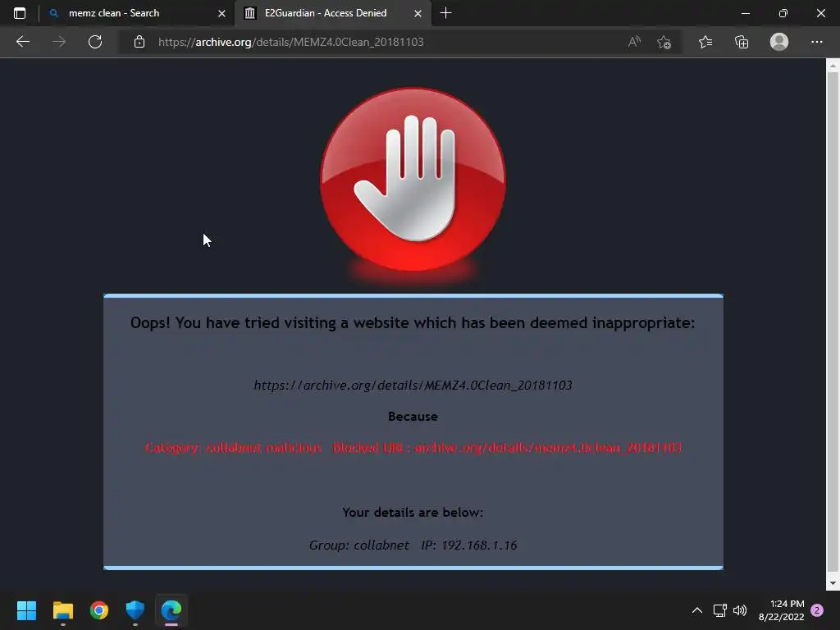Open the notification badge showing 2
The width and height of the screenshot is (840, 630).
coord(817,610)
